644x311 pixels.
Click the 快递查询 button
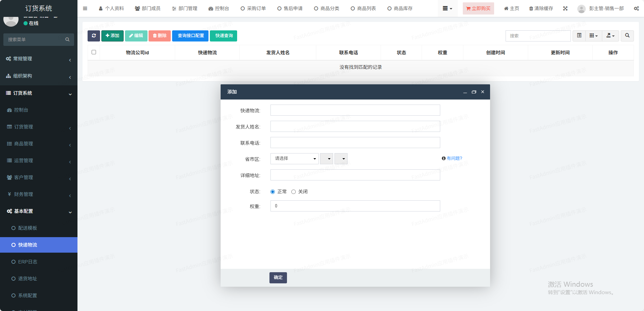[x=223, y=36]
